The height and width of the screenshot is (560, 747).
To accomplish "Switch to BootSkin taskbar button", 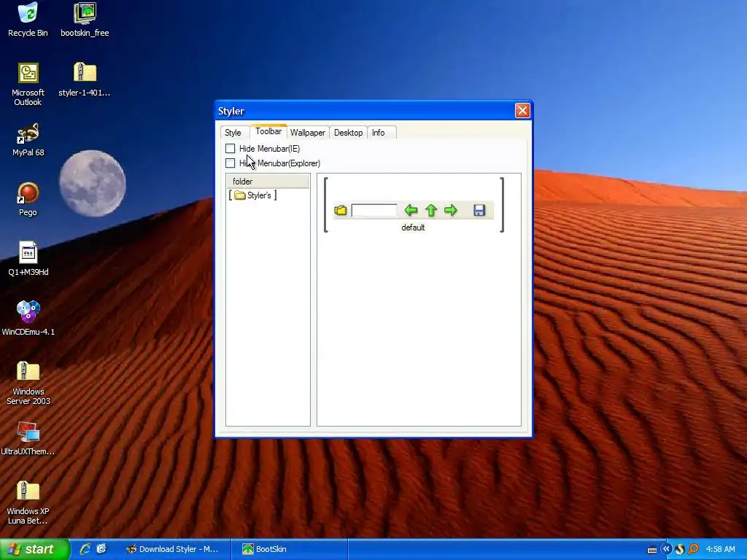I will [290, 549].
